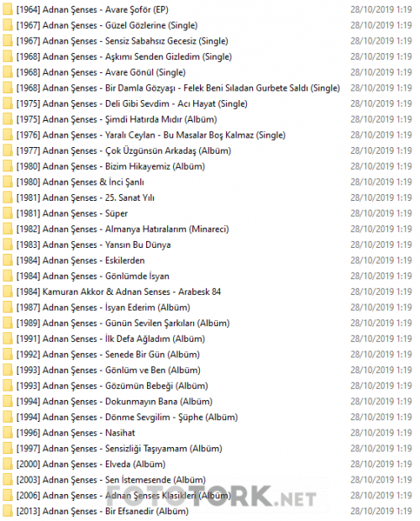Select folder icon for Almanya Hatıralarım
The image size is (420, 521).
click(8, 229)
